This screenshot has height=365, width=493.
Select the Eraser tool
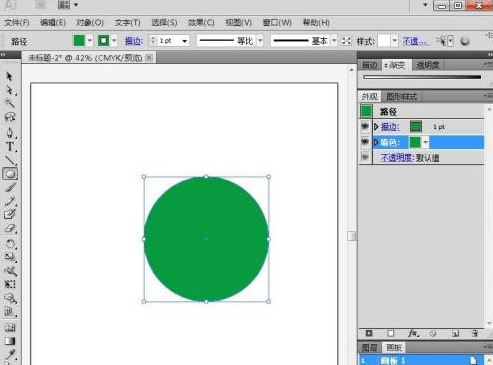(x=9, y=229)
